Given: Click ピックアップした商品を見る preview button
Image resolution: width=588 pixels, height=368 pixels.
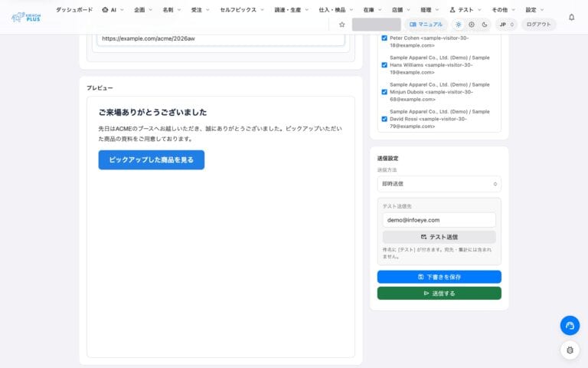Looking at the screenshot, I should pyautogui.click(x=151, y=160).
